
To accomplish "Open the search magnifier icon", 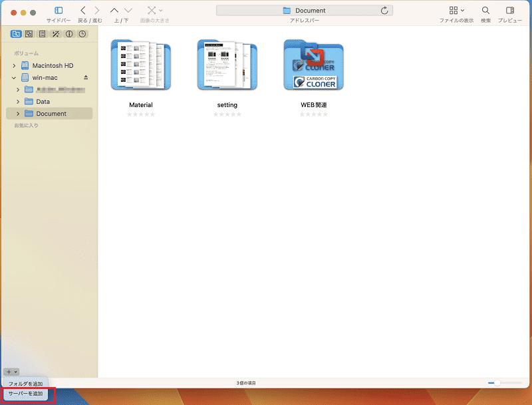I will [x=485, y=11].
